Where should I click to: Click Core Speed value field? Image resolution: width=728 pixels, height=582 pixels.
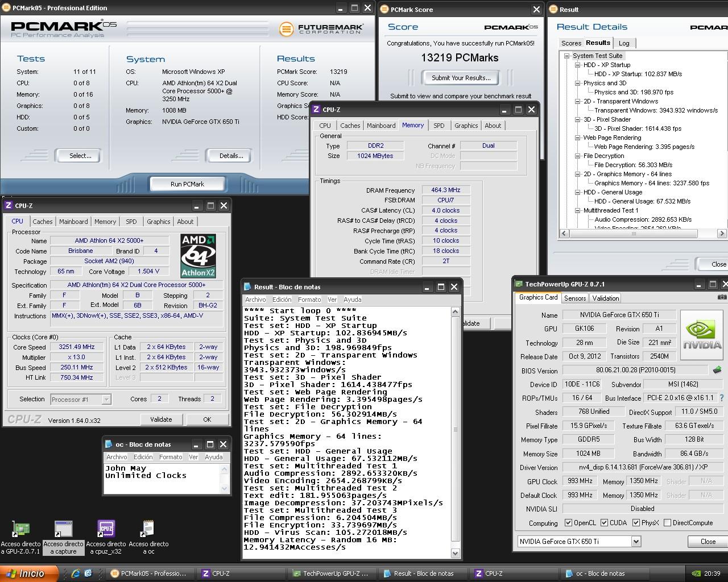pos(77,347)
